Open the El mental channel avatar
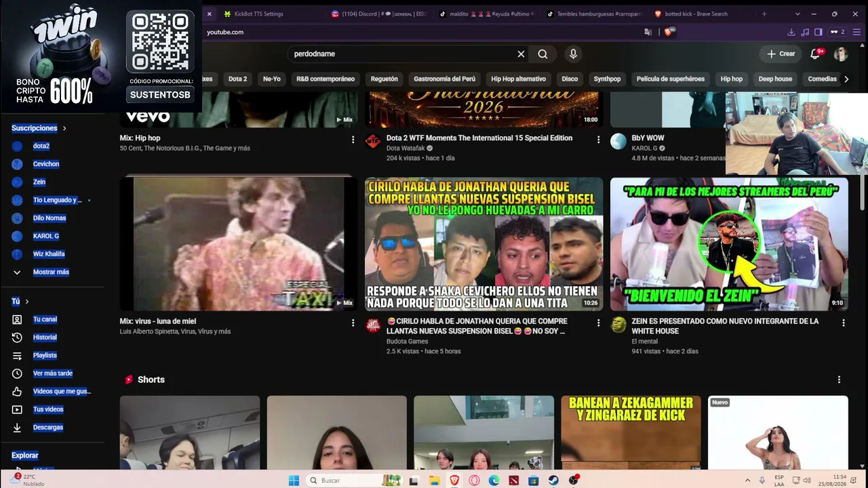Screen dimensions: 868x488 pos(618,325)
